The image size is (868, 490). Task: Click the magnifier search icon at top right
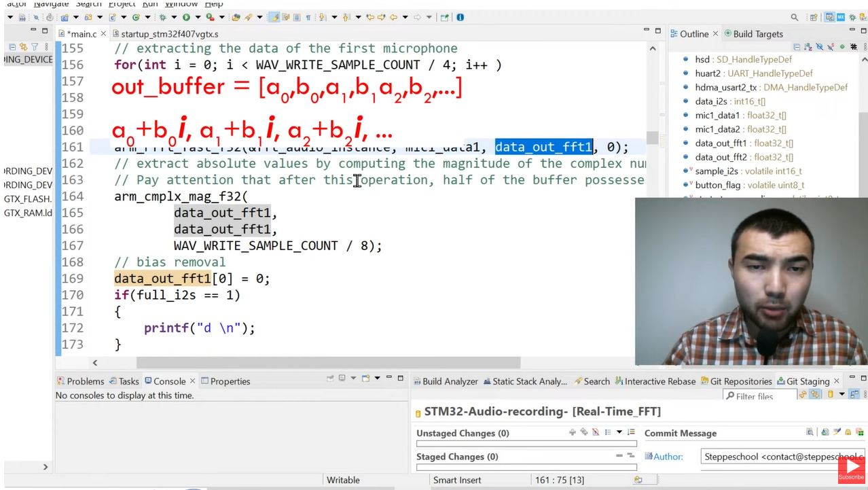point(795,18)
